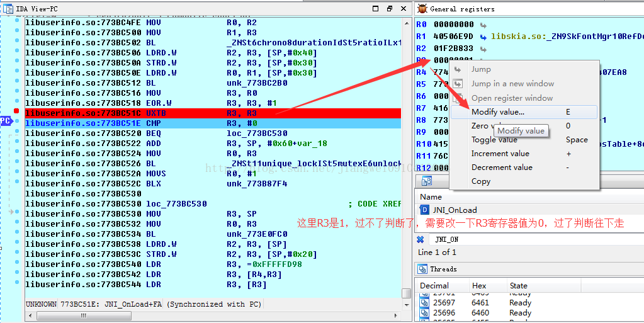
Task: Click the blue PC arrow marker in the gutter
Action: click(6, 121)
